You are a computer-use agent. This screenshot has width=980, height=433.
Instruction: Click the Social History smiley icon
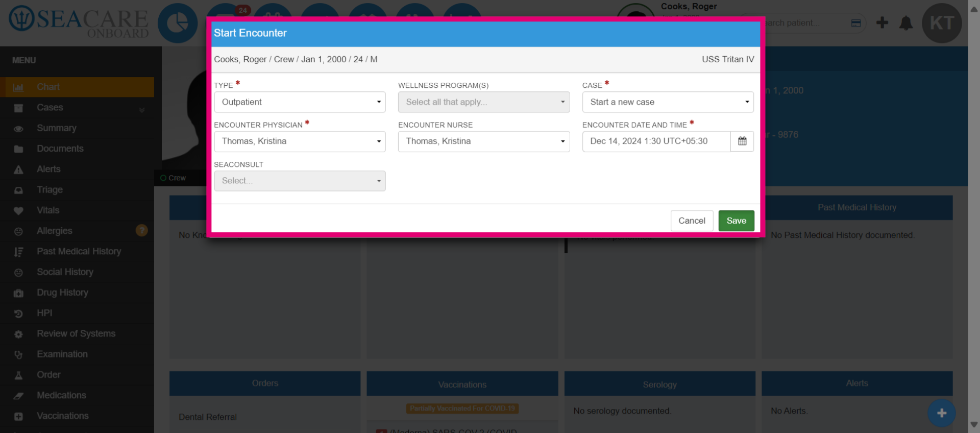[x=18, y=272]
